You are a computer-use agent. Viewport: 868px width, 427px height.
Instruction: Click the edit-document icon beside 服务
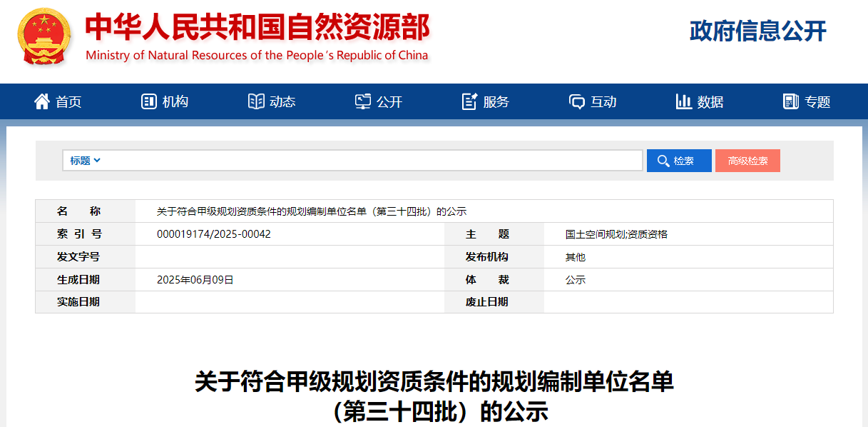click(469, 101)
